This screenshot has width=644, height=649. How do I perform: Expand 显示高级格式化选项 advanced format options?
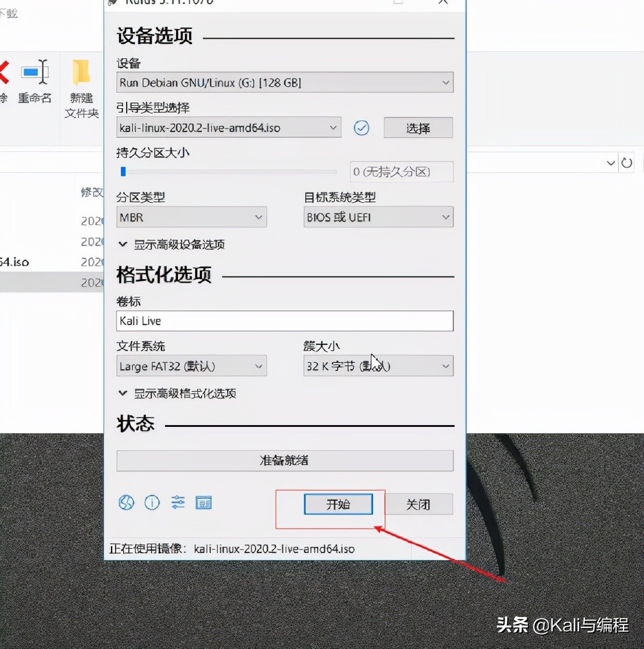[178, 393]
